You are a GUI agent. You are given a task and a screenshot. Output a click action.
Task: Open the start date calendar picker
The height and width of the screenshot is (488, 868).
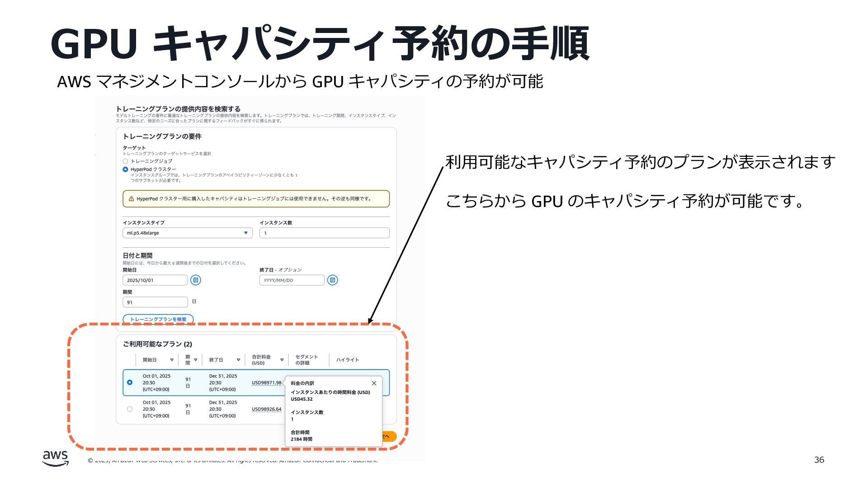195,280
